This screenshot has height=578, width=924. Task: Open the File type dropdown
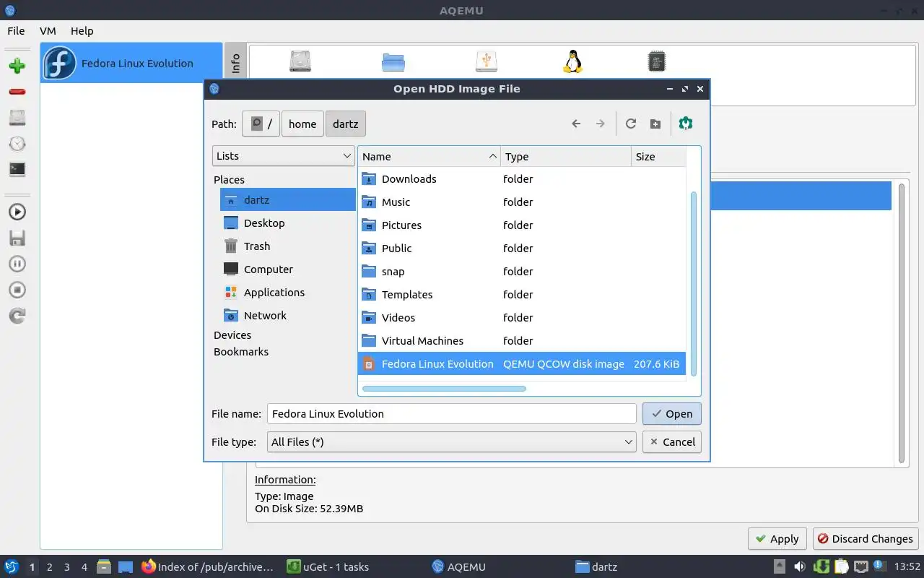451,442
